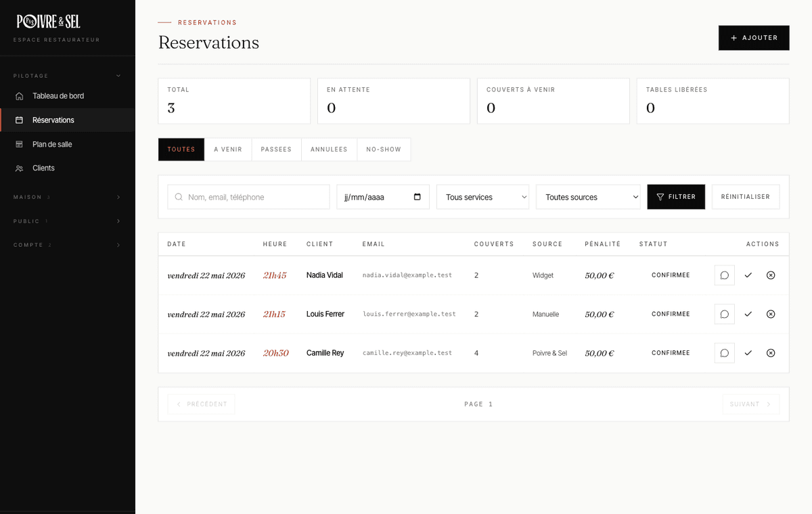Collapse the Pilotage sidebar section

(x=67, y=76)
